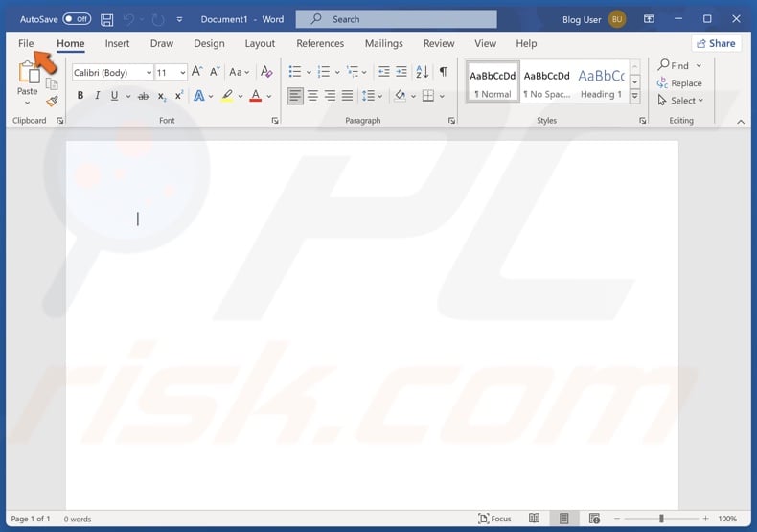Switch to Read Mode view icon
Viewport: 757px width, 532px height.
pos(534,519)
